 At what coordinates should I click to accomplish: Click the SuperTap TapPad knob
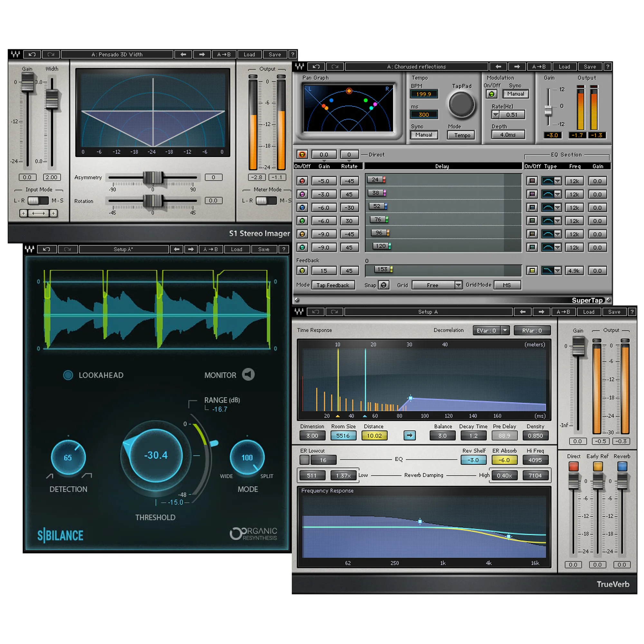tap(462, 104)
